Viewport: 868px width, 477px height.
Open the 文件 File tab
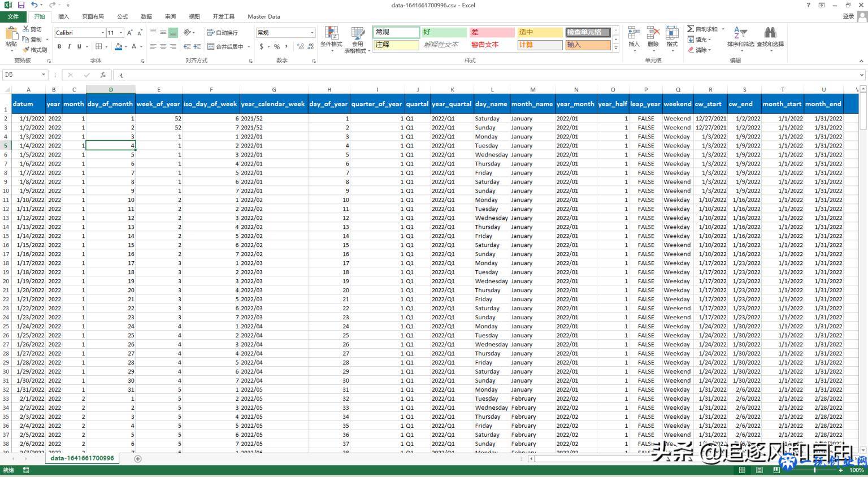[x=13, y=16]
